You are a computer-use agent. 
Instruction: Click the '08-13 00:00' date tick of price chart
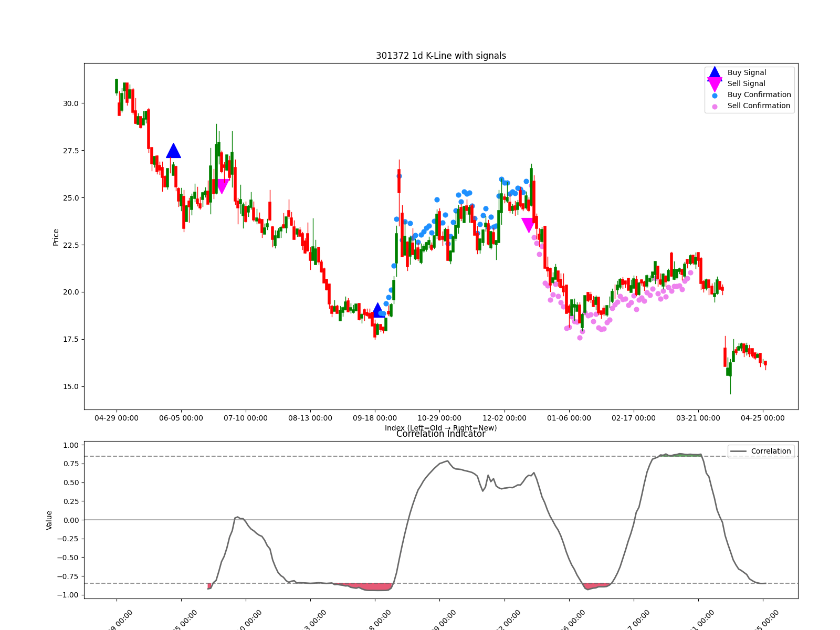pos(310,418)
